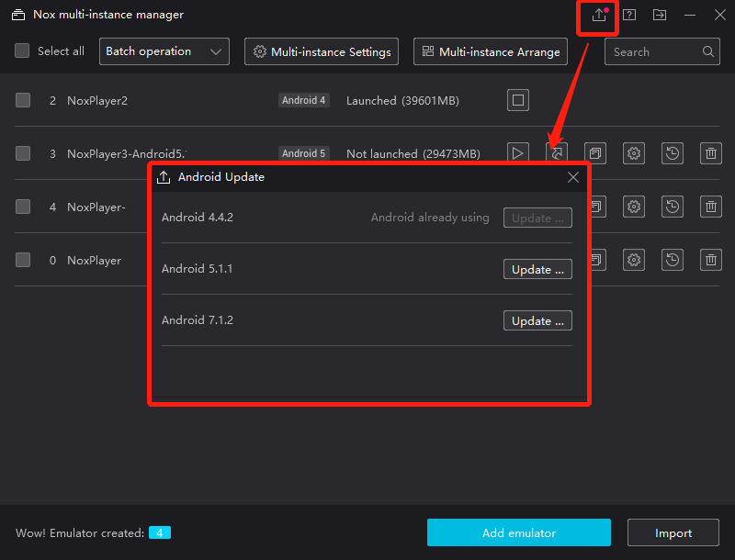Open backup/restore for NoxPlayer- row 4
The image size is (735, 560).
(x=673, y=207)
